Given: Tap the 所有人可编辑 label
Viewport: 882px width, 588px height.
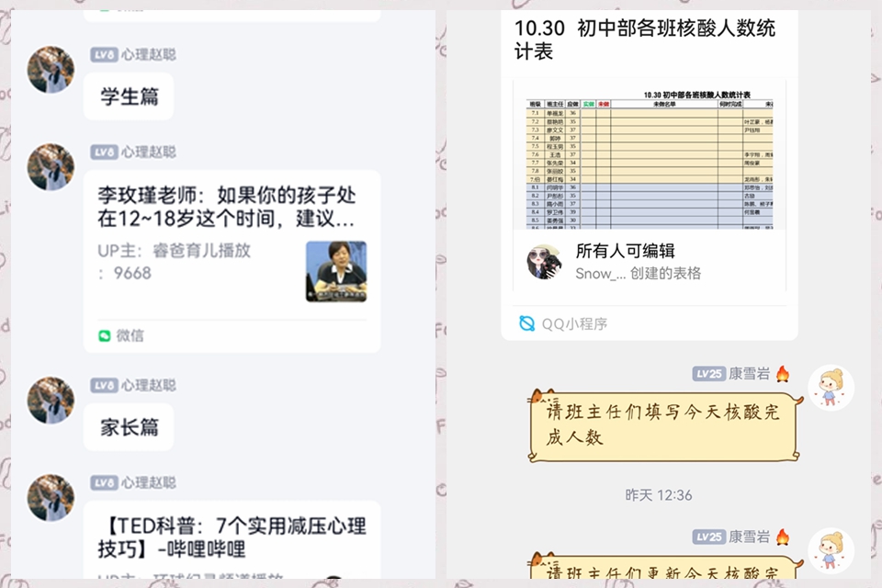Looking at the screenshot, I should (625, 251).
